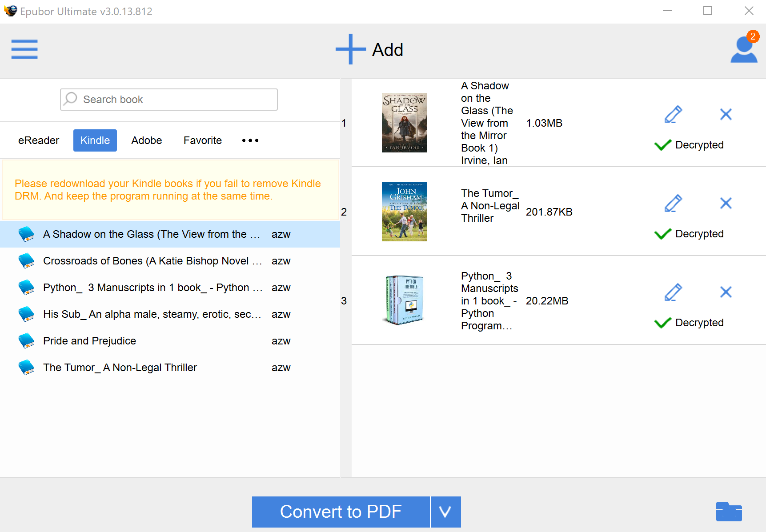Remove A Shadow on the Glass from queue

pyautogui.click(x=726, y=114)
